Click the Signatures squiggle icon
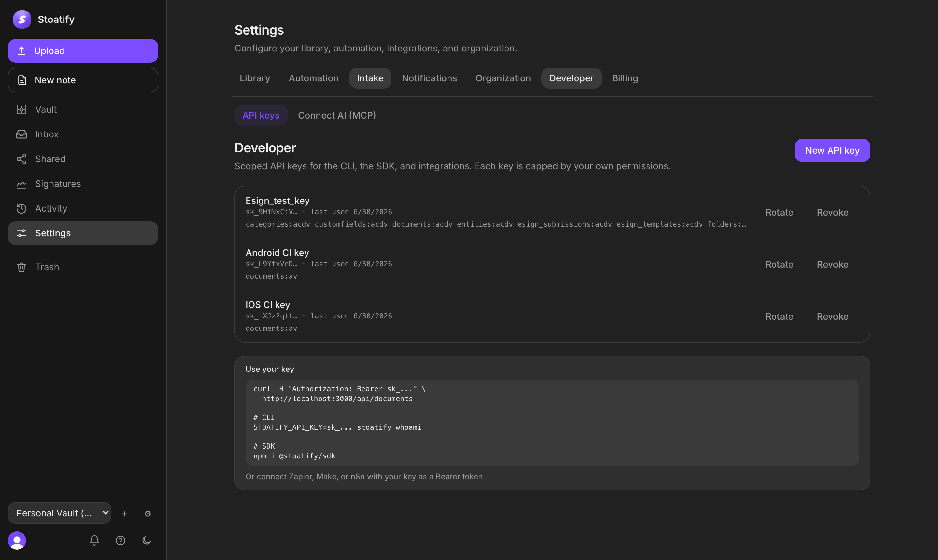The height and width of the screenshot is (560, 938). pos(21,184)
